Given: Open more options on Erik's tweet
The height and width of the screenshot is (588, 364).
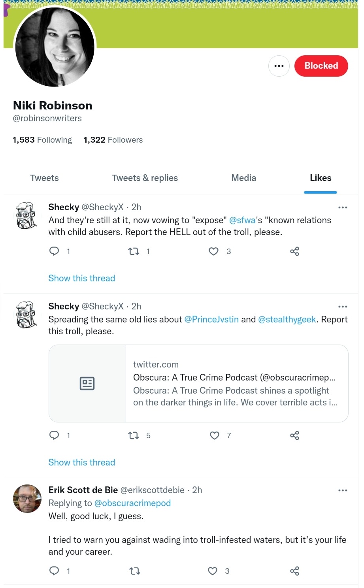Looking at the screenshot, I should [x=343, y=490].
